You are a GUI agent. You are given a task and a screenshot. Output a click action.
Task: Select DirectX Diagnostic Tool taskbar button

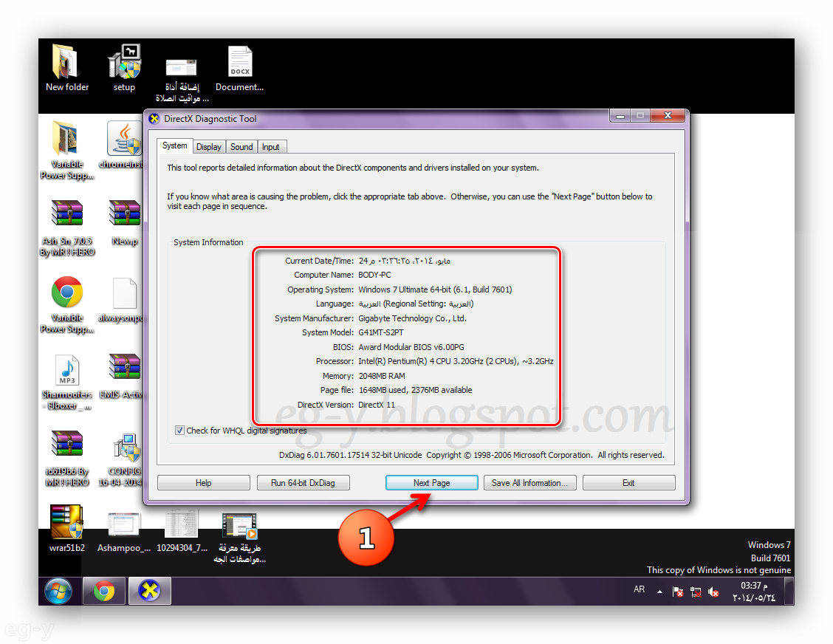pyautogui.click(x=150, y=591)
